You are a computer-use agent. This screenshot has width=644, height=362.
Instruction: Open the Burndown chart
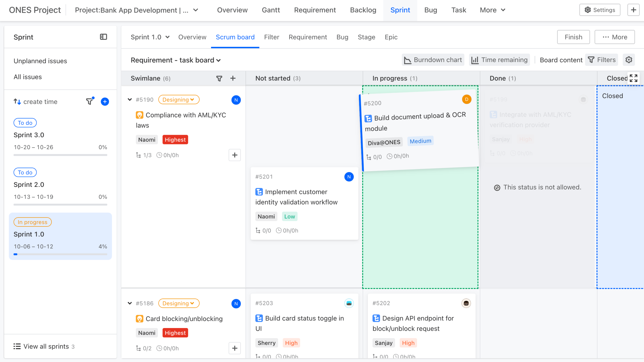(x=433, y=60)
